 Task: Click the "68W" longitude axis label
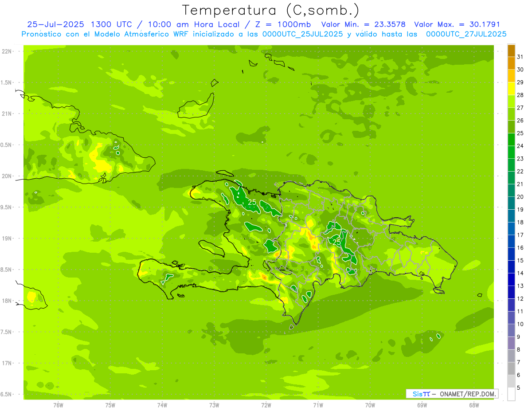point(474,405)
